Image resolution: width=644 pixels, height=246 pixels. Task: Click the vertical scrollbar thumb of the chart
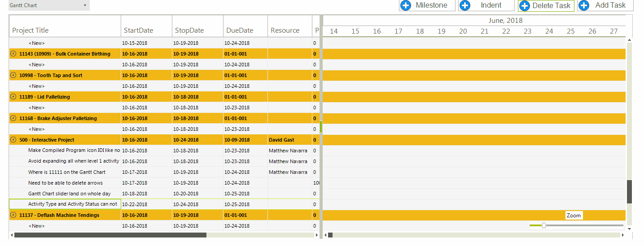(x=629, y=191)
